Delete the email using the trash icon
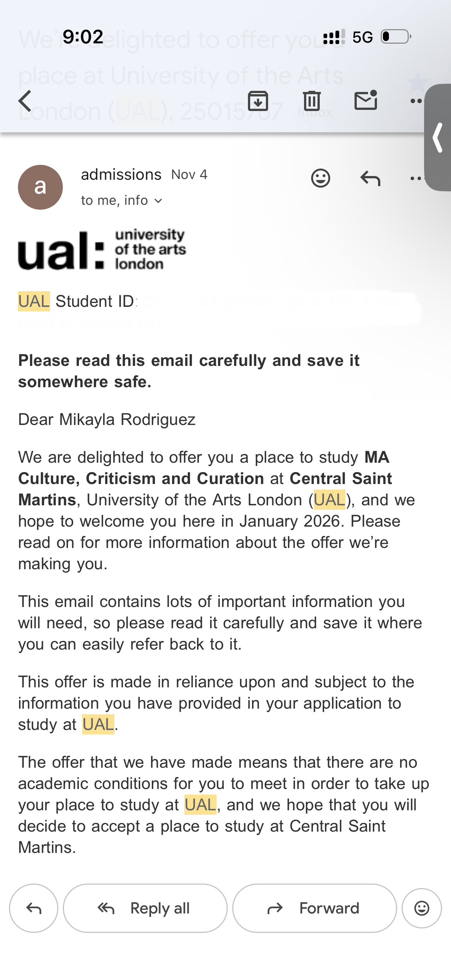 click(312, 101)
